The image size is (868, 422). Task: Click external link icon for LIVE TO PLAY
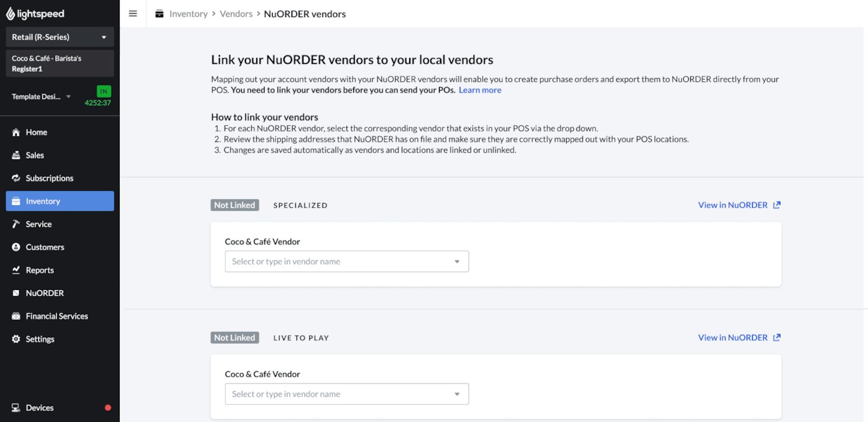[x=777, y=338]
